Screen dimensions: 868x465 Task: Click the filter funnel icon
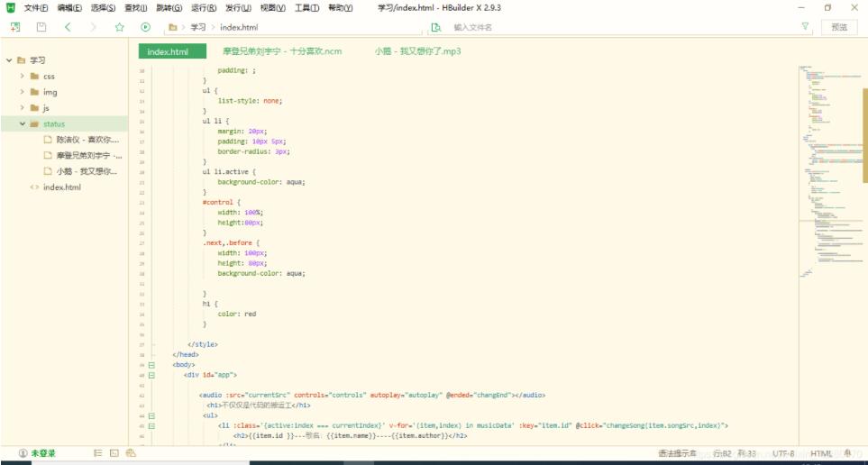pos(805,26)
